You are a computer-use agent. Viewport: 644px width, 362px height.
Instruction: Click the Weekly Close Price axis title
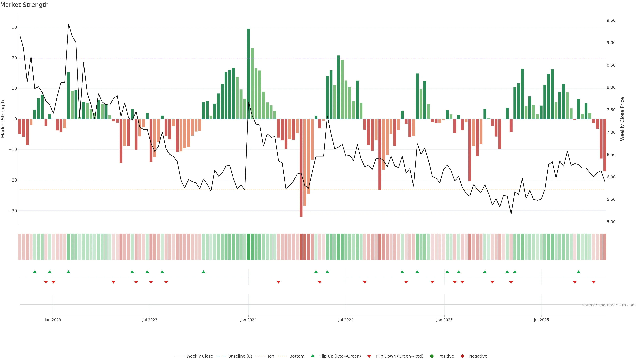pyautogui.click(x=622, y=119)
